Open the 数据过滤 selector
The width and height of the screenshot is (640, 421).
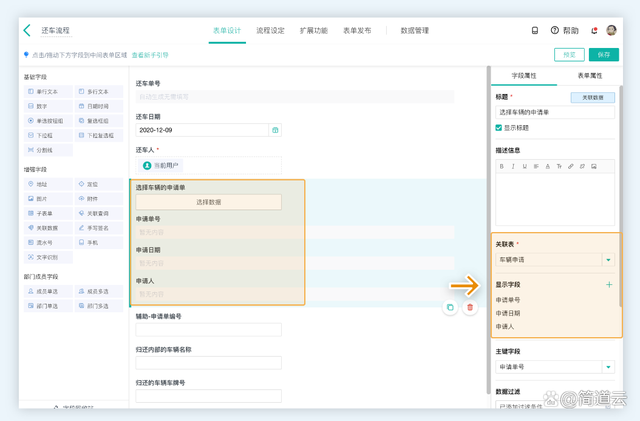pyautogui.click(x=555, y=405)
